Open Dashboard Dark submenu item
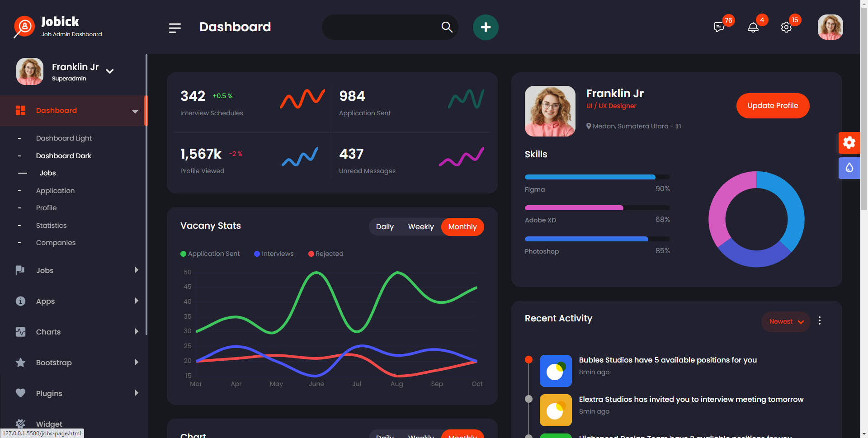The width and height of the screenshot is (868, 438). click(64, 156)
